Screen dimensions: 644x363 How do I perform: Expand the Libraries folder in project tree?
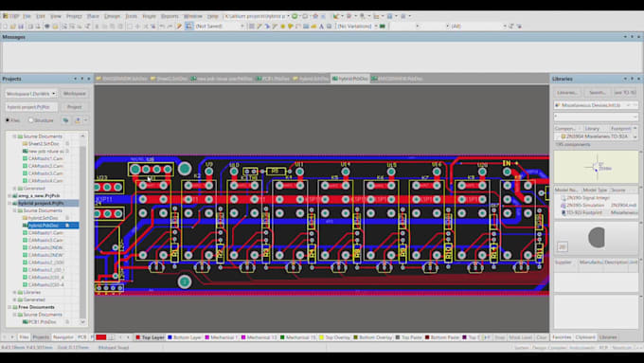(14, 292)
